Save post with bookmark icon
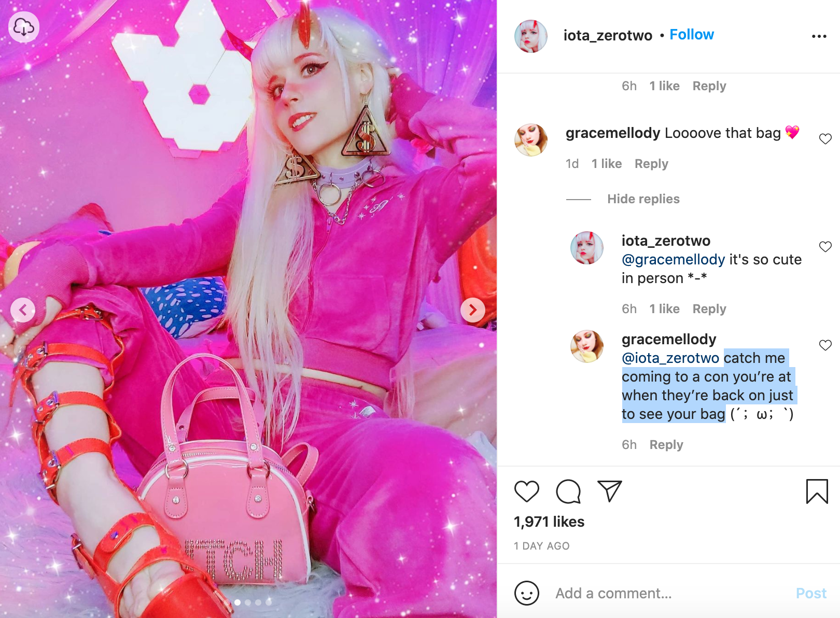 tap(817, 491)
